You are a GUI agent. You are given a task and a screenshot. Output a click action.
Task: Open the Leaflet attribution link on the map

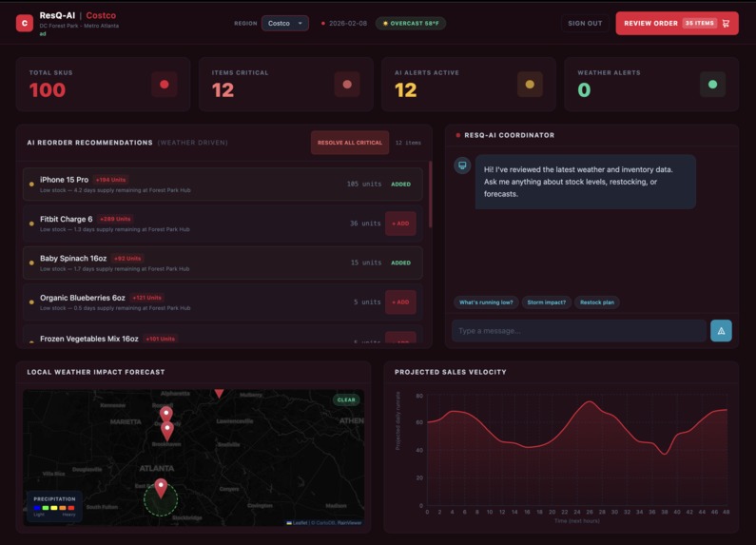[297, 523]
